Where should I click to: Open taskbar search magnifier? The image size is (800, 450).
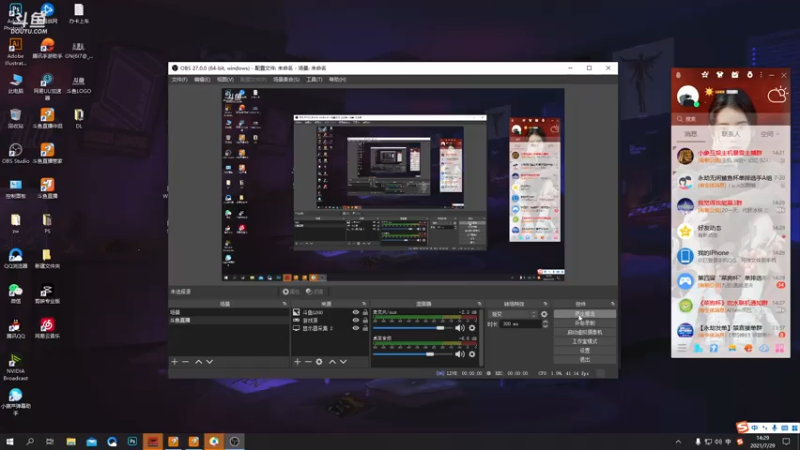[30, 441]
